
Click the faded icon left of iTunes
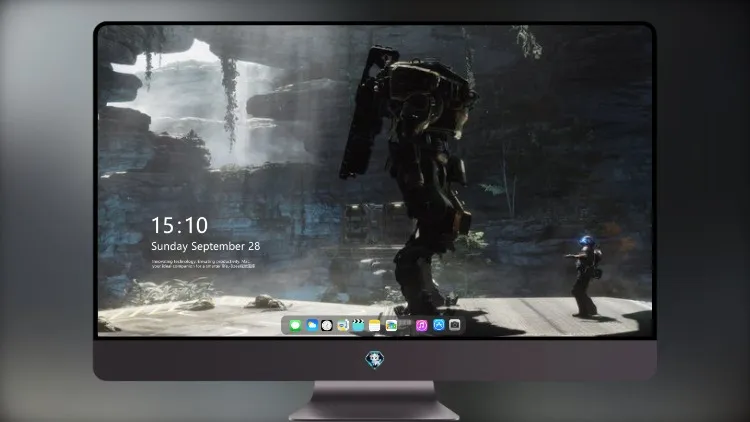pyautogui.click(x=406, y=324)
